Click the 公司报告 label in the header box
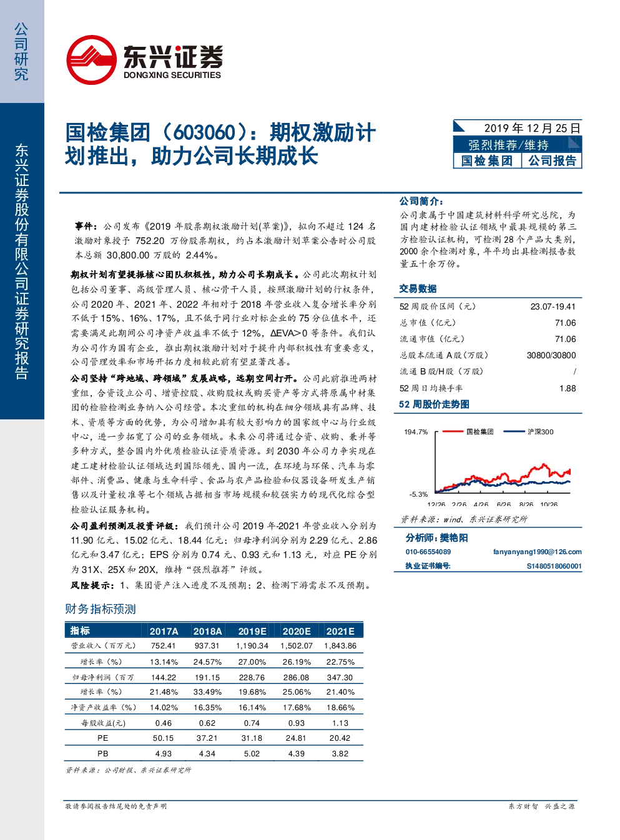This screenshot has width=620, height=840. tap(552, 160)
